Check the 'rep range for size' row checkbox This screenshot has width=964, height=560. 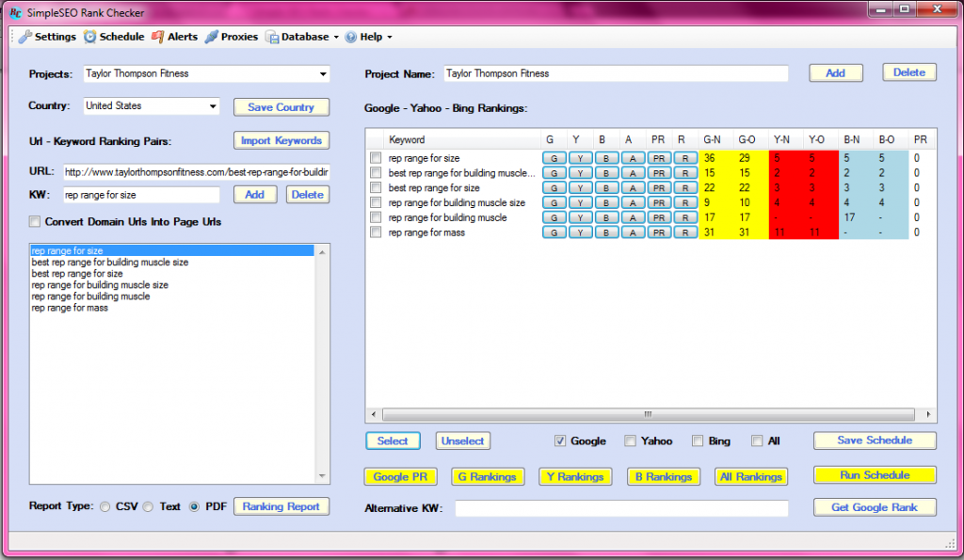point(376,158)
